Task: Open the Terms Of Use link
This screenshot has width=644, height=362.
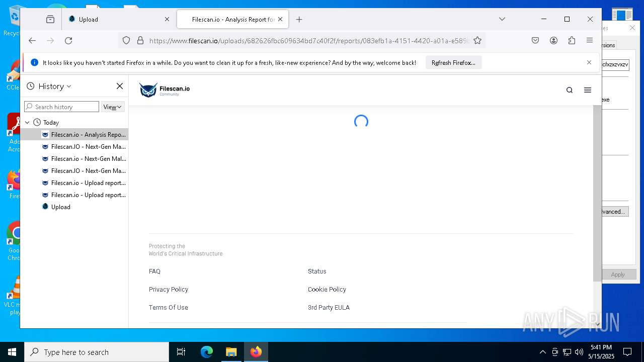Action: pos(169,308)
